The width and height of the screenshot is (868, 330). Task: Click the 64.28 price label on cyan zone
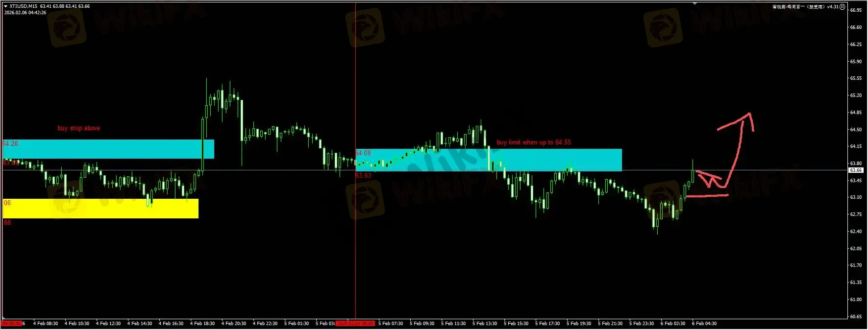pyautogui.click(x=10, y=143)
